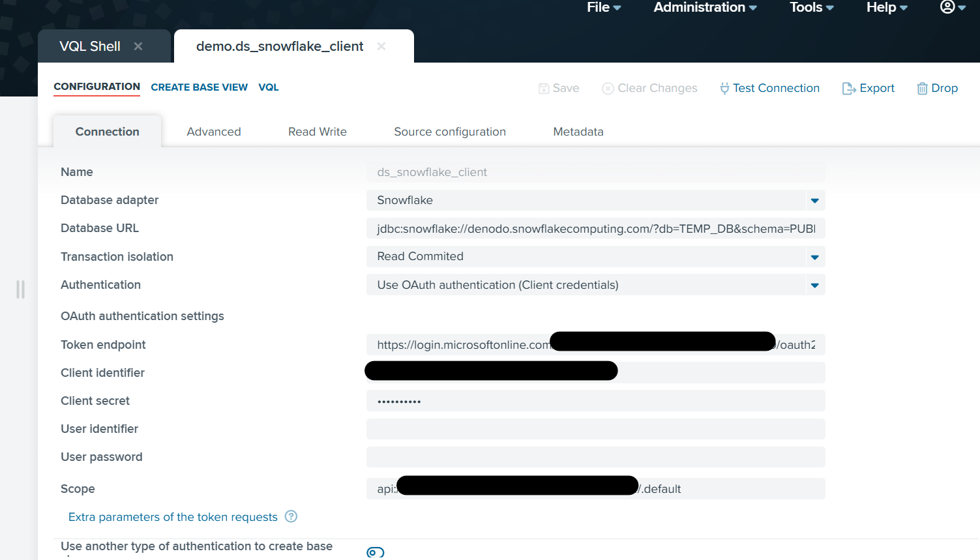
Task: Expand the Transaction isolation dropdown arrow
Action: point(814,257)
